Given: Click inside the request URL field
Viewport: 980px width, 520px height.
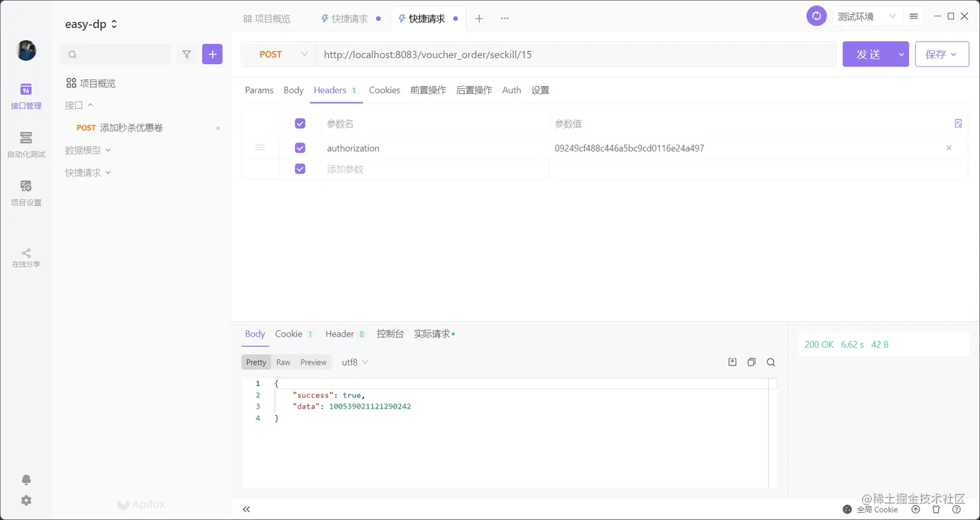Looking at the screenshot, I should tap(519, 54).
